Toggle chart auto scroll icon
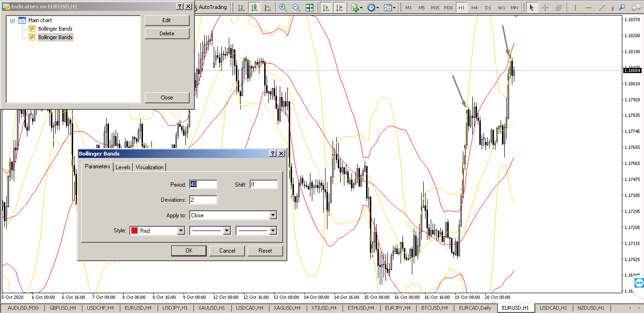The height and width of the screenshot is (313, 644). pyautogui.click(x=326, y=7)
